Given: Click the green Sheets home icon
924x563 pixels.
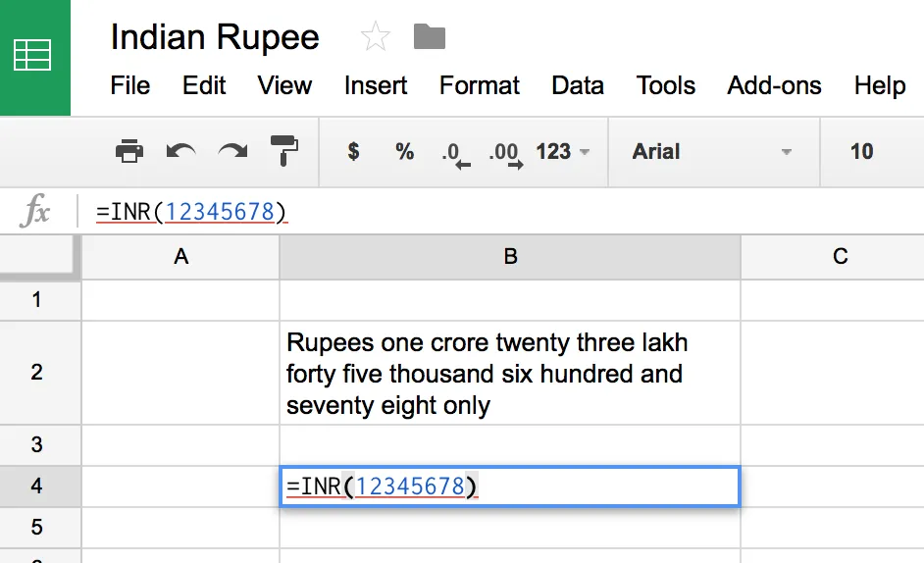Looking at the screenshot, I should (x=34, y=57).
